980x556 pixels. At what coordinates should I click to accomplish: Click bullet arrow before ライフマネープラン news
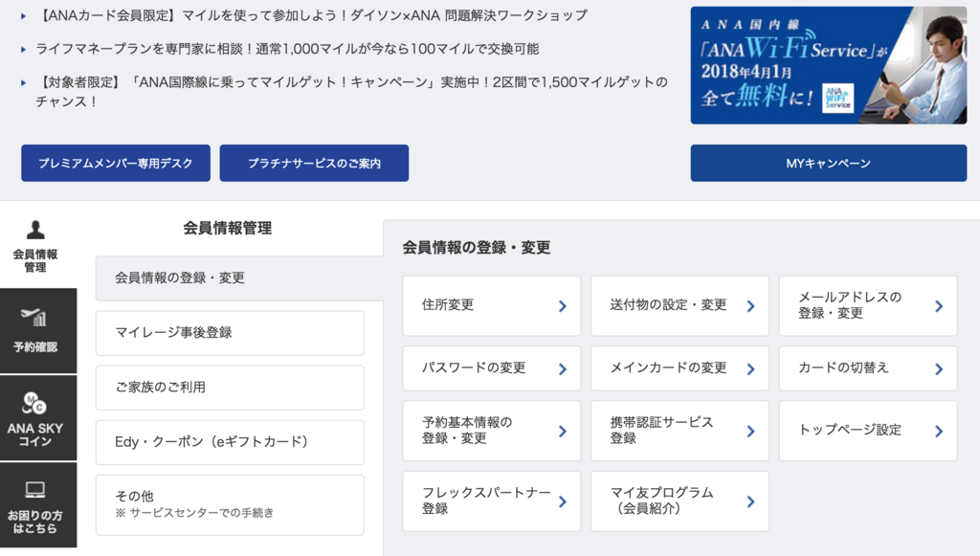23,50
